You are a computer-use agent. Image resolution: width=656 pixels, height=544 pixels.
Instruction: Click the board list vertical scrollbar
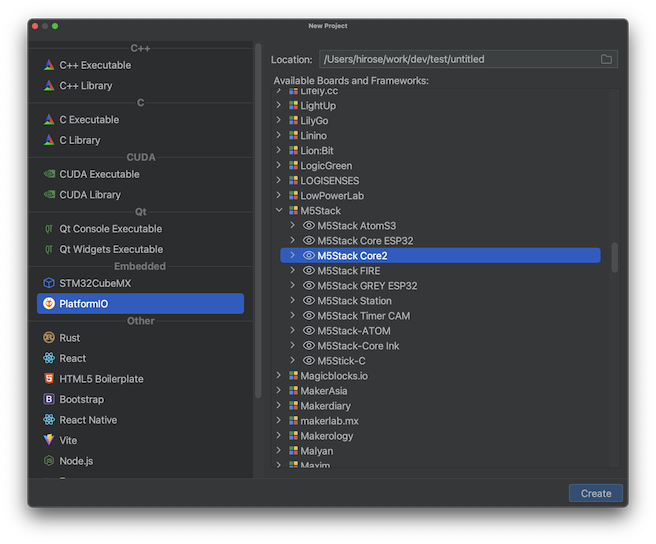click(615, 258)
